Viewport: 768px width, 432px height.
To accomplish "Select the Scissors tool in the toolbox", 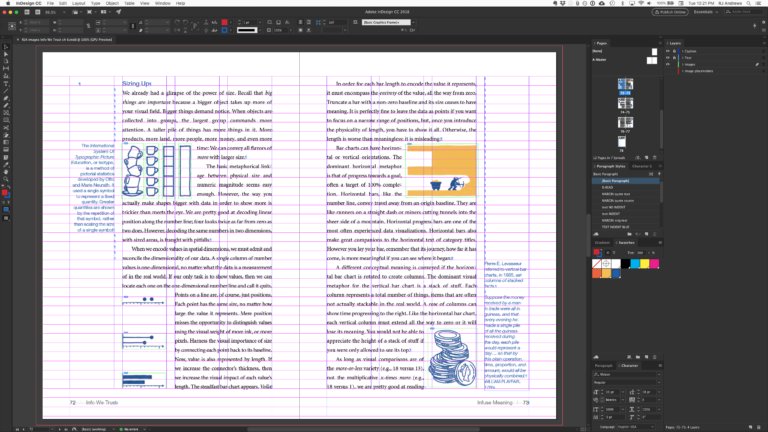I will pos(6,127).
